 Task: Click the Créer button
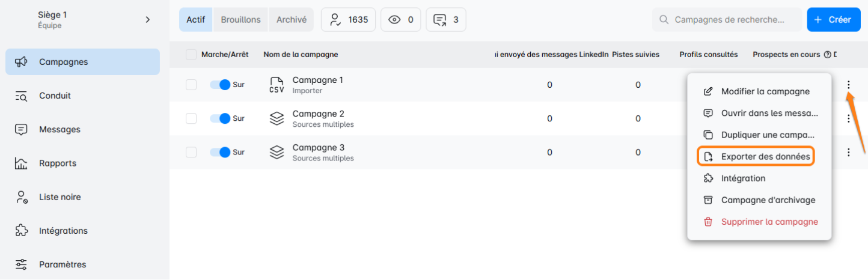[x=833, y=20]
